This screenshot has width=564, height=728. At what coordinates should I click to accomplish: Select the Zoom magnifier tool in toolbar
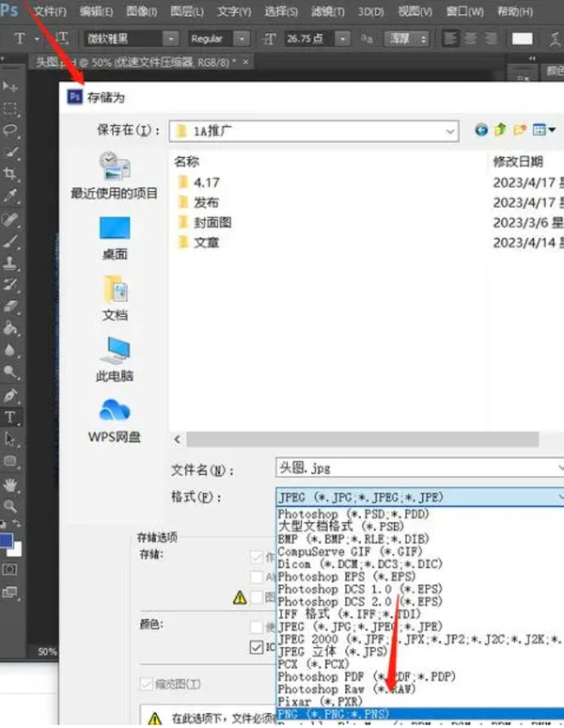click(9, 506)
